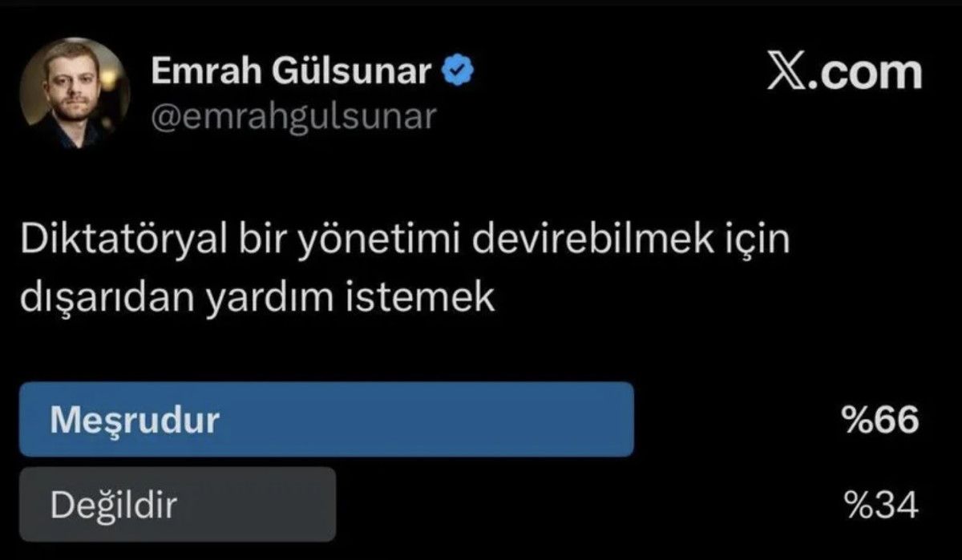Click the %34 poll result percentage

click(881, 506)
